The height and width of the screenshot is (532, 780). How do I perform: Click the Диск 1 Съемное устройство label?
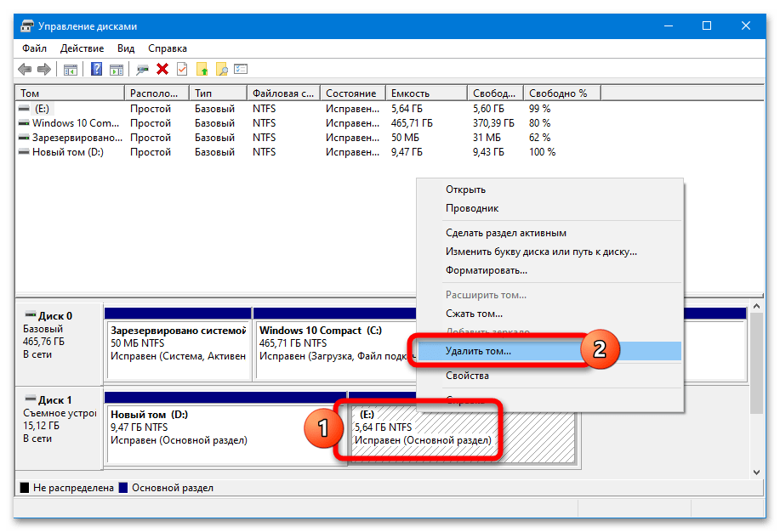pyautogui.click(x=59, y=428)
